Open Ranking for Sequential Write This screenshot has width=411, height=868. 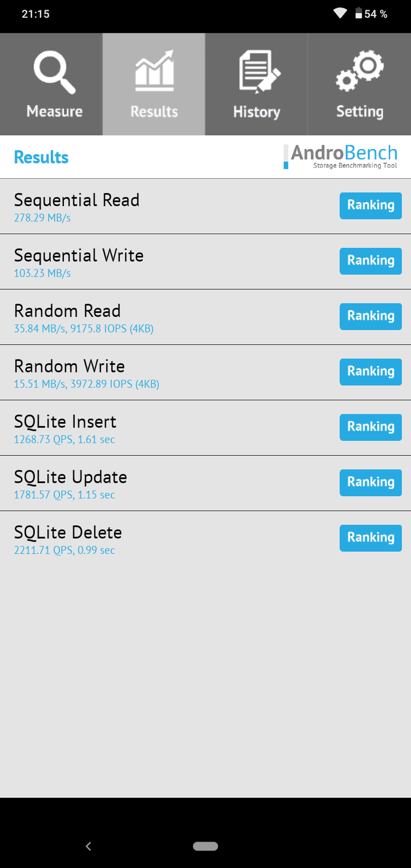[370, 261]
